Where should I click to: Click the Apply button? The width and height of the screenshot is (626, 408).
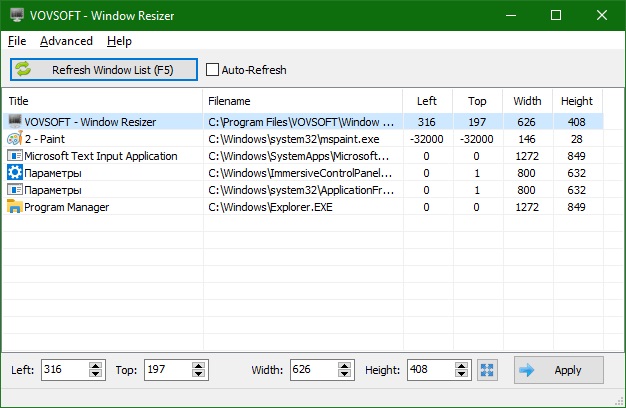point(559,370)
